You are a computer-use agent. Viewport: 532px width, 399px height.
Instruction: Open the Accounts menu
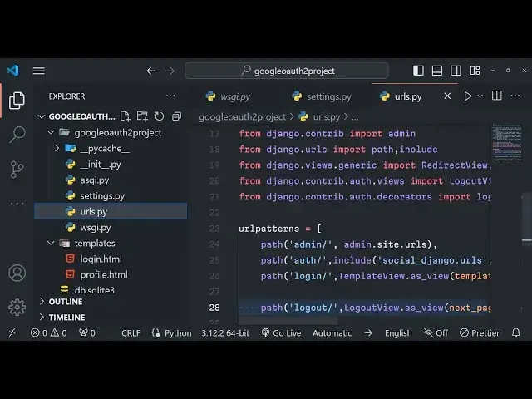(x=17, y=273)
